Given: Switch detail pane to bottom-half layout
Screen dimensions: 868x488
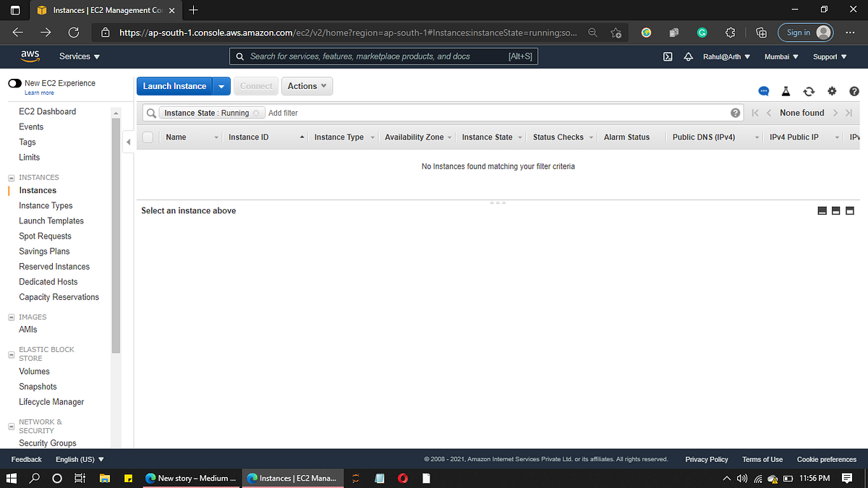Looking at the screenshot, I should [835, 210].
